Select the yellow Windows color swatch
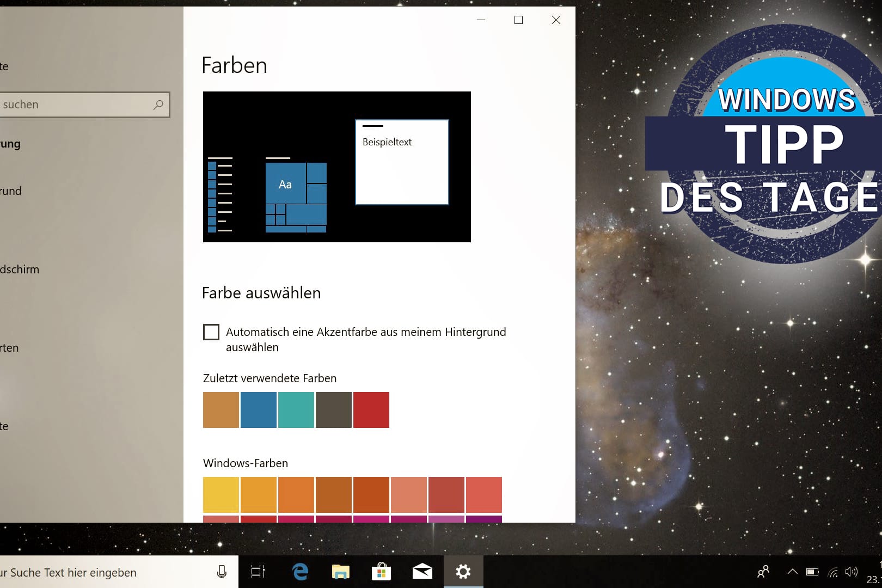This screenshot has height=588, width=882. pyautogui.click(x=221, y=495)
